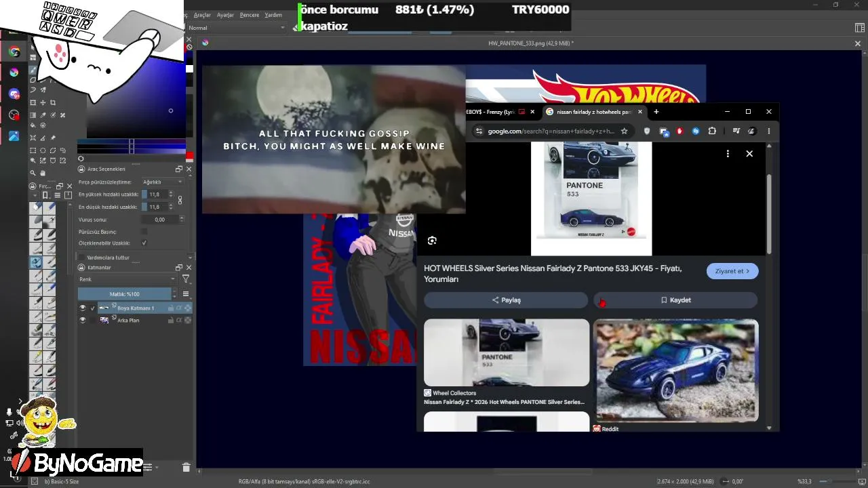
Task: Click the Google Lens icon on image preview
Action: pyautogui.click(x=432, y=241)
